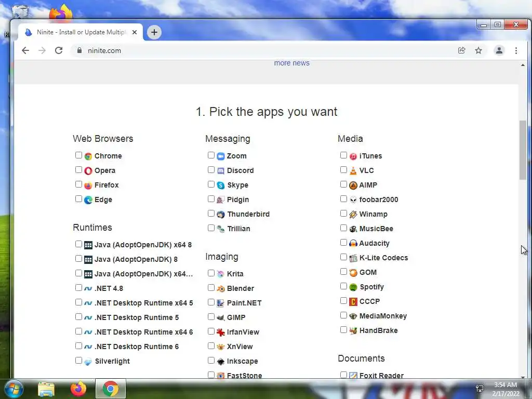The image size is (532, 399).
Task: Click the IrfanView app icon
Action: (x=220, y=332)
